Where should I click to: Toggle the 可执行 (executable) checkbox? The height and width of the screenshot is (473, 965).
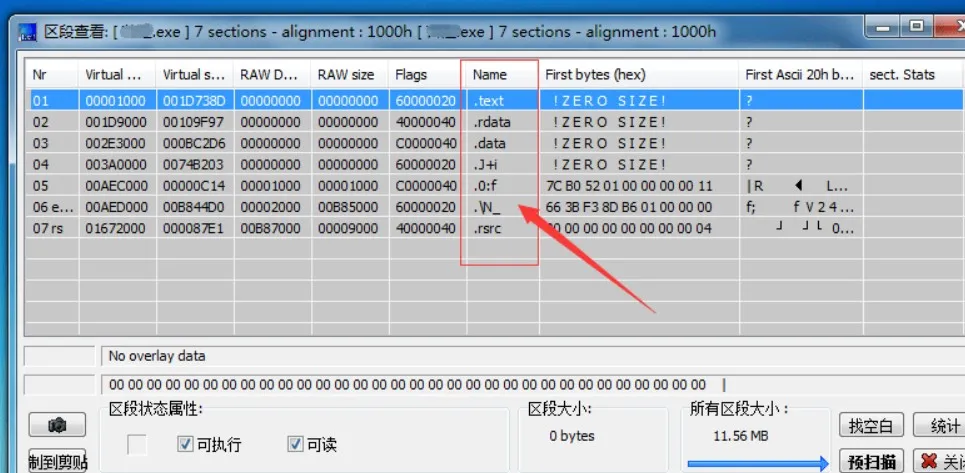(185, 444)
